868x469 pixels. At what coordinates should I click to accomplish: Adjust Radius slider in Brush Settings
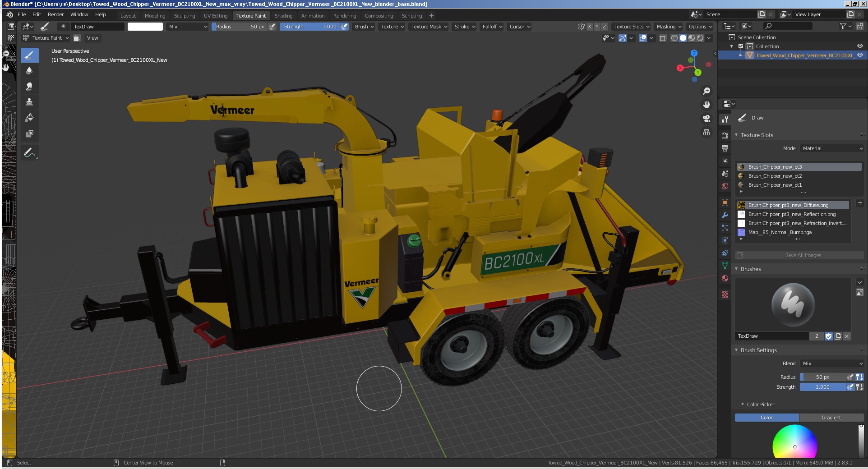click(822, 377)
